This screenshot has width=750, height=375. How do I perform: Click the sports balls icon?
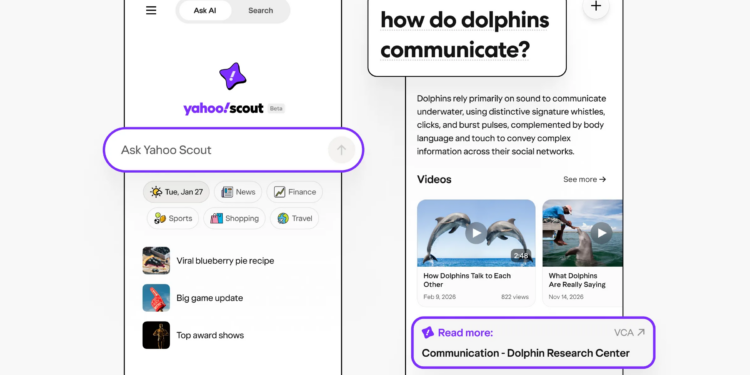(x=160, y=219)
